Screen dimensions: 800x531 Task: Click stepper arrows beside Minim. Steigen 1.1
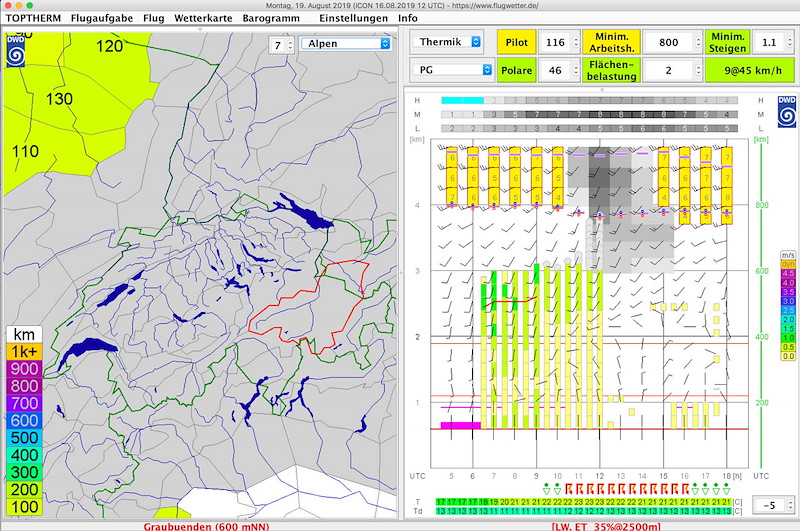coord(790,42)
